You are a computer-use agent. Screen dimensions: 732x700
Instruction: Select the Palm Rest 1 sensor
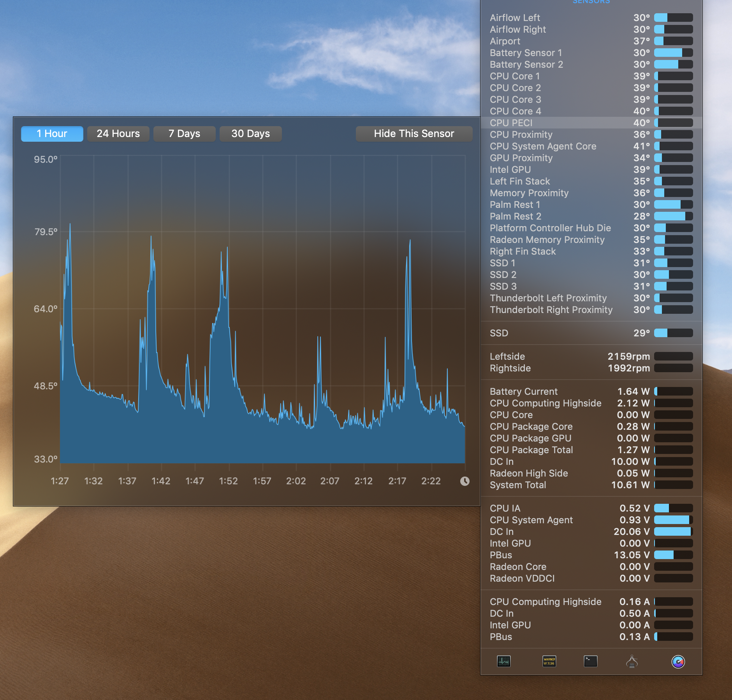(x=591, y=204)
